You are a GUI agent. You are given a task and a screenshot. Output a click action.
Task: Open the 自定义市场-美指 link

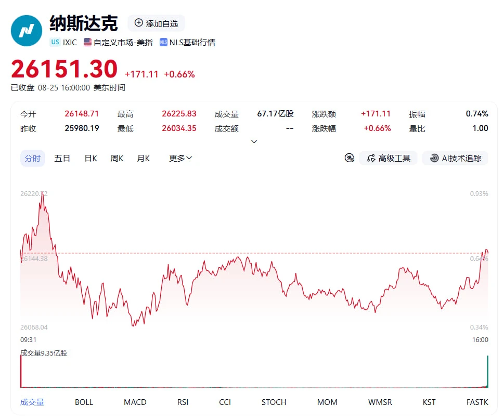click(123, 43)
